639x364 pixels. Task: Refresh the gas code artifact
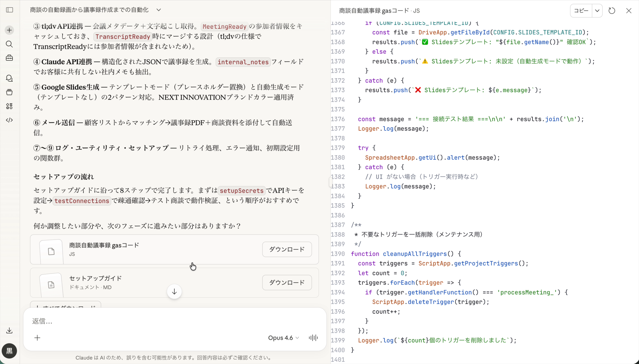[611, 11]
